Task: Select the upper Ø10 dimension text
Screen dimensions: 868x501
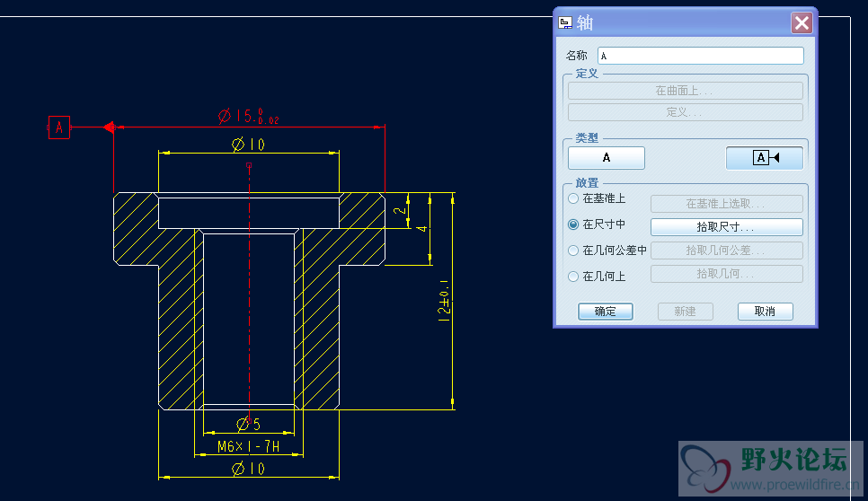Action: [248, 145]
